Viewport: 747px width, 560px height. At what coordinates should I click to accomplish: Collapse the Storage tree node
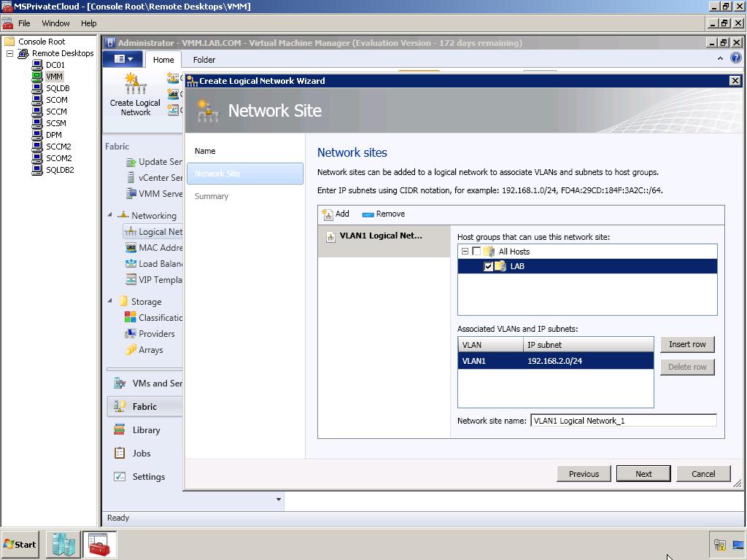(x=110, y=301)
